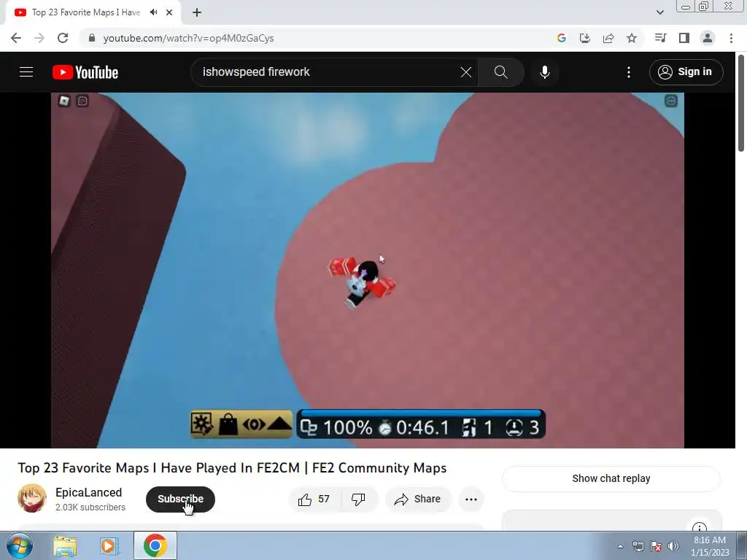This screenshot has width=747, height=560.
Task: Show hidden tray icons arrow
Action: 620,546
